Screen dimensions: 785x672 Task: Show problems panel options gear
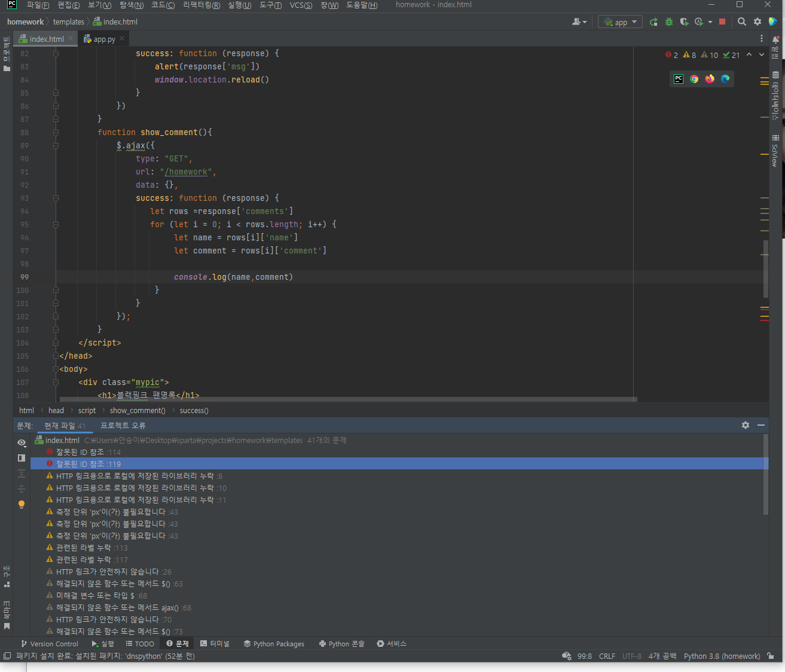pos(746,425)
